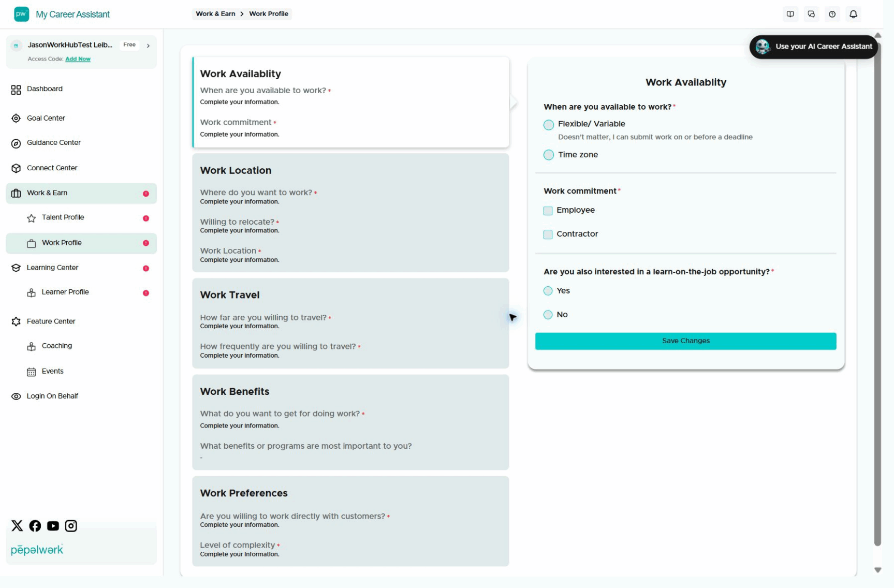Click the Connect Center cube icon
The image size is (894, 588).
16,168
